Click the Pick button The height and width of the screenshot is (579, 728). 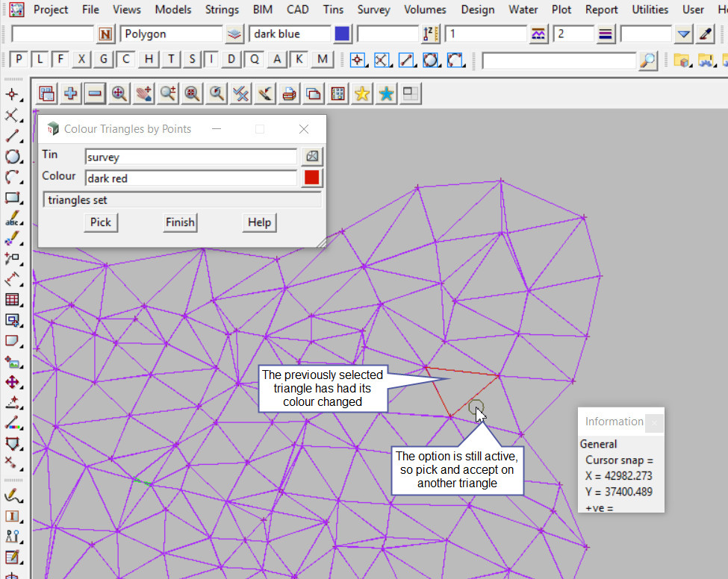[100, 222]
